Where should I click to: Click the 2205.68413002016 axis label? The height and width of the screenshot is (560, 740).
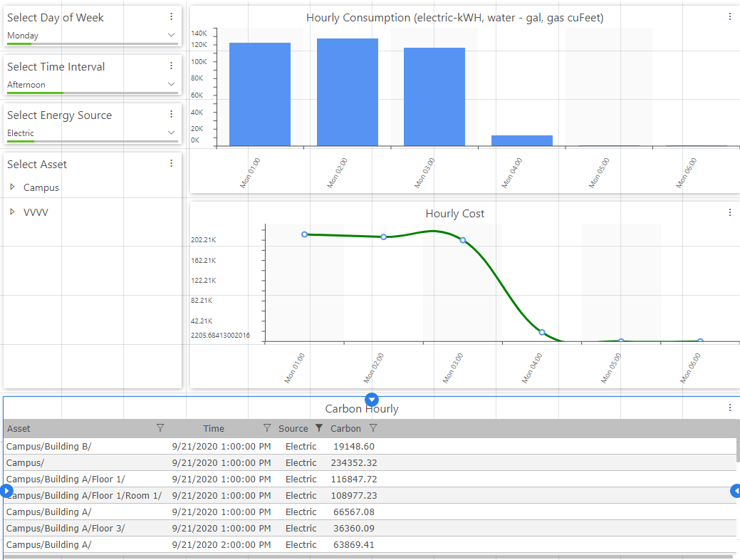[220, 336]
